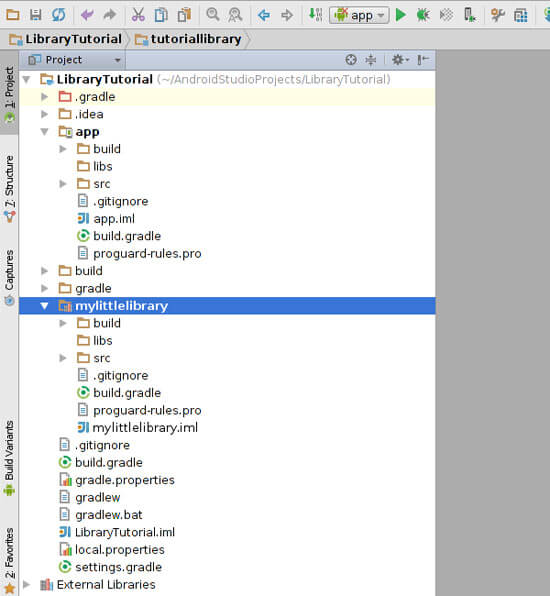Expand the src folder under app
The height and width of the screenshot is (596, 550).
click(x=63, y=184)
